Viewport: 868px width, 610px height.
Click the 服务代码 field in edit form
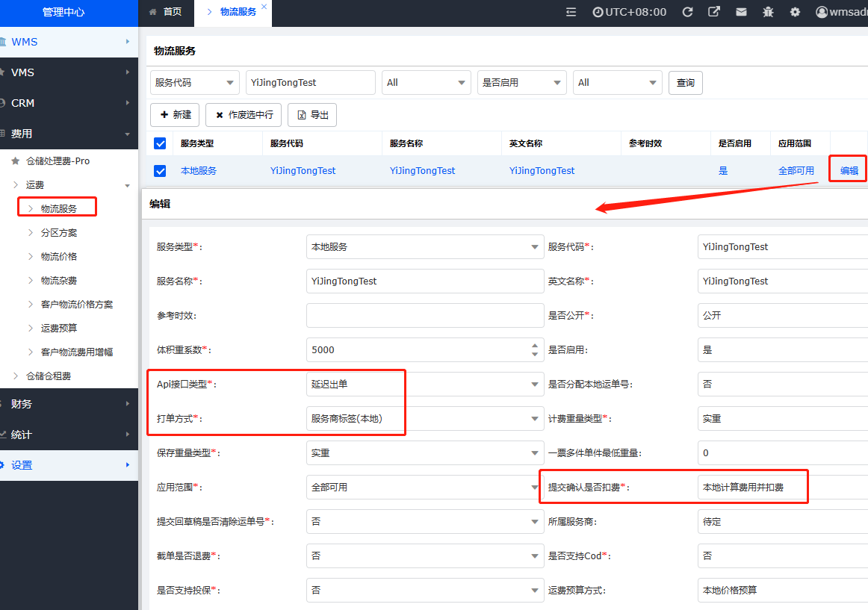coord(783,247)
